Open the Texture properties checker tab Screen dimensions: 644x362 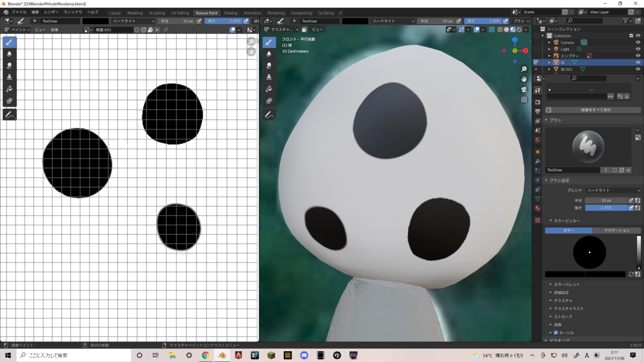coord(538,220)
